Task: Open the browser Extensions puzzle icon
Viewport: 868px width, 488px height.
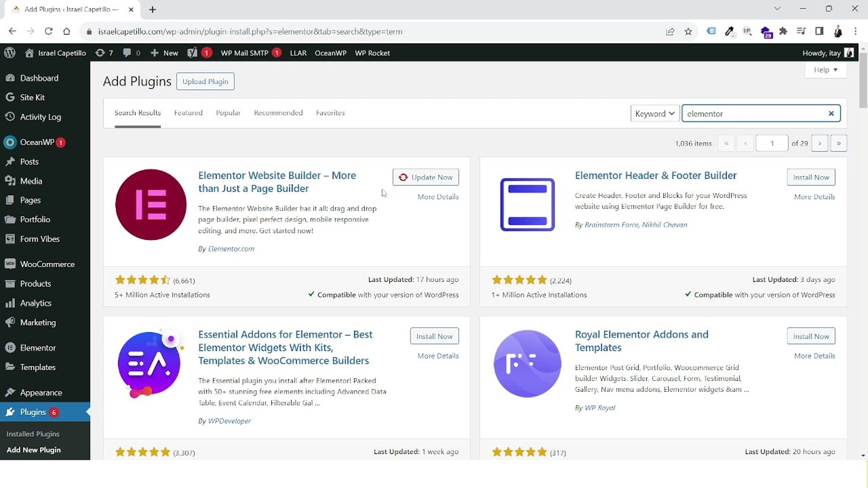Action: tap(783, 31)
